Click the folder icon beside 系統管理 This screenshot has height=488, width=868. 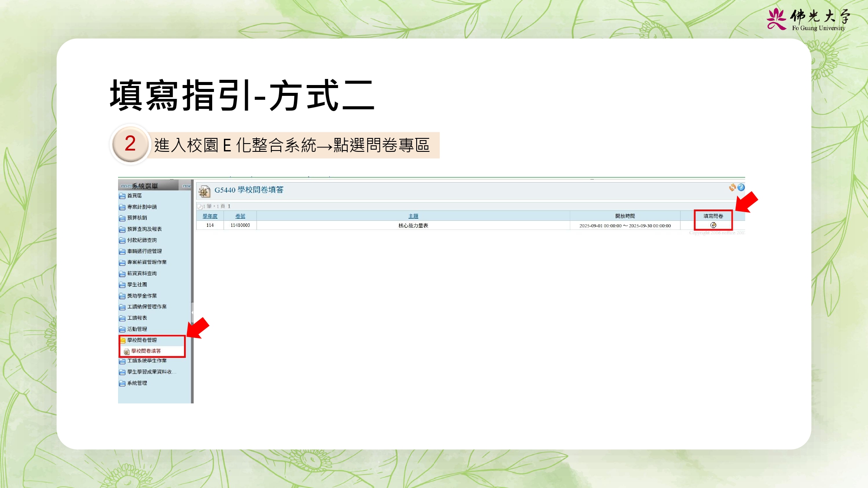(122, 383)
